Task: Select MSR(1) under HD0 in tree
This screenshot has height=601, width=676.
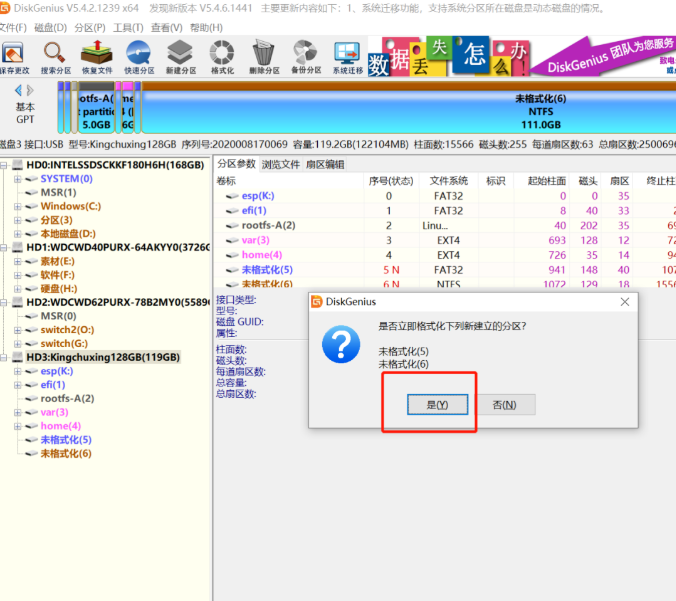Action: (58, 192)
